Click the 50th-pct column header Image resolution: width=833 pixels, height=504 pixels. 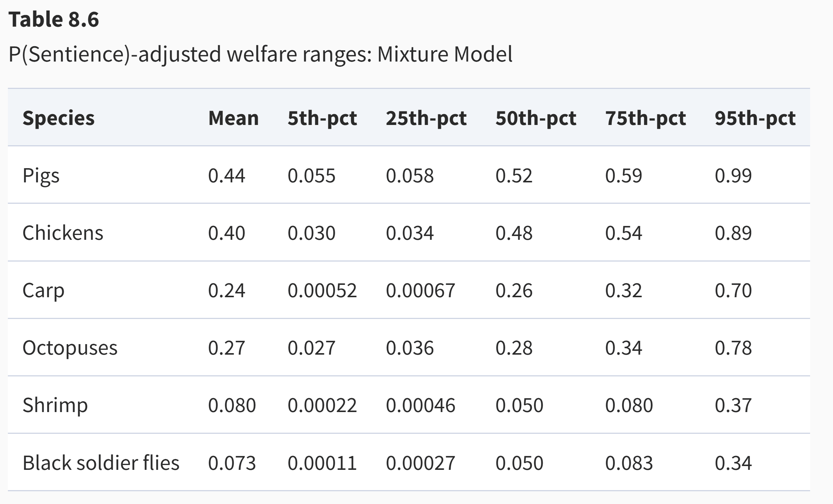point(536,118)
